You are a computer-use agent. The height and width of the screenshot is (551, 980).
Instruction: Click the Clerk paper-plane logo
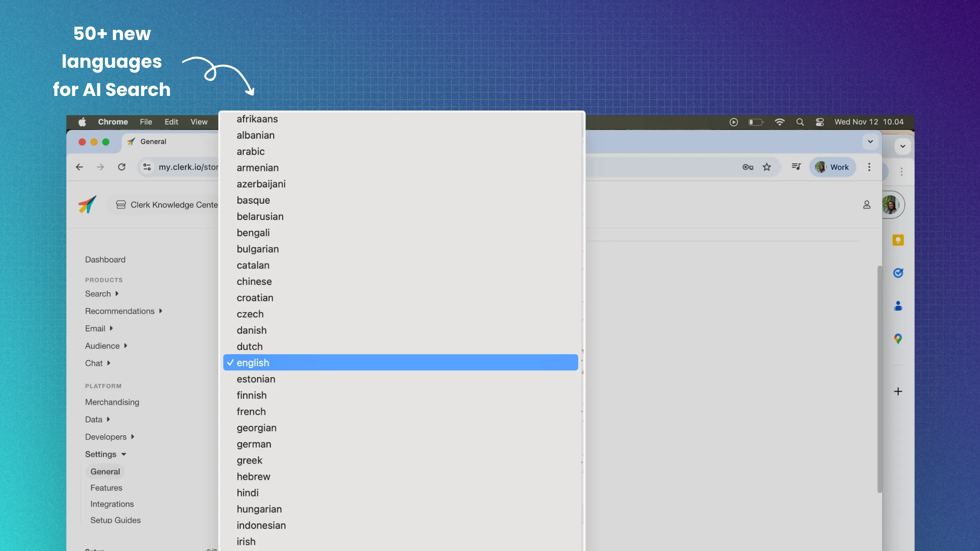(x=87, y=204)
